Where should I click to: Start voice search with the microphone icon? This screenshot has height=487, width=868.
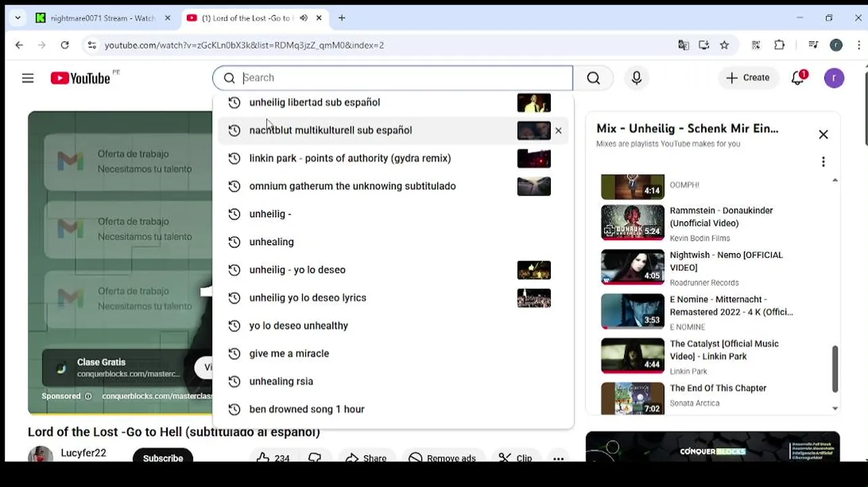point(636,78)
